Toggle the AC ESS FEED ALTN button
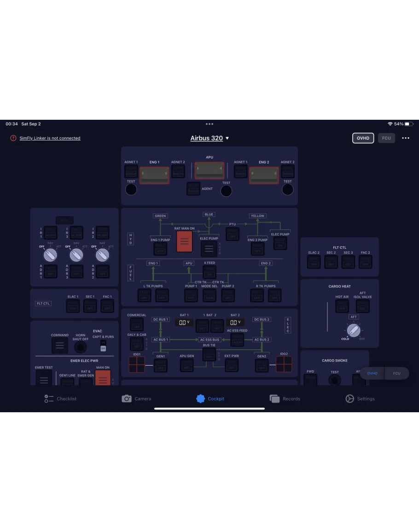The image size is (419, 532). click(237, 339)
